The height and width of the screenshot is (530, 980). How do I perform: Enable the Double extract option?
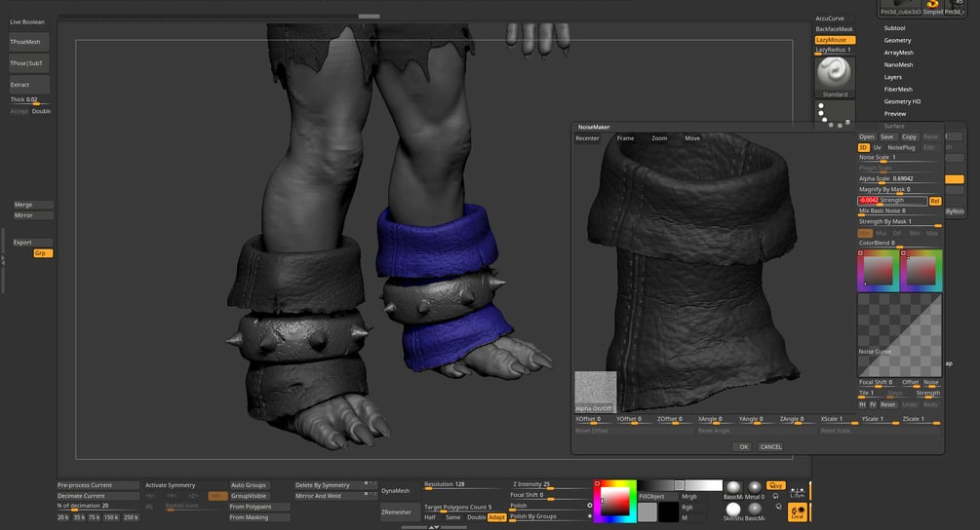click(x=41, y=111)
